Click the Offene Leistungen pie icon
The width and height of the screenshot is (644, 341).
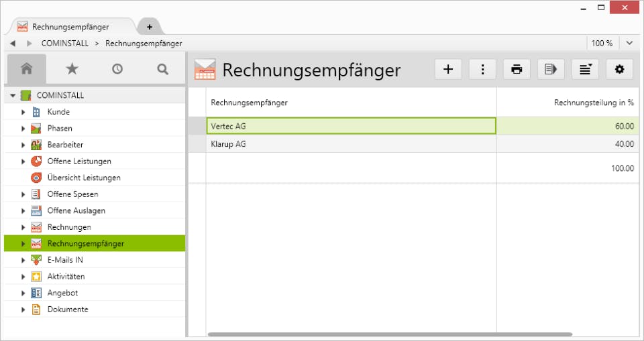click(36, 161)
